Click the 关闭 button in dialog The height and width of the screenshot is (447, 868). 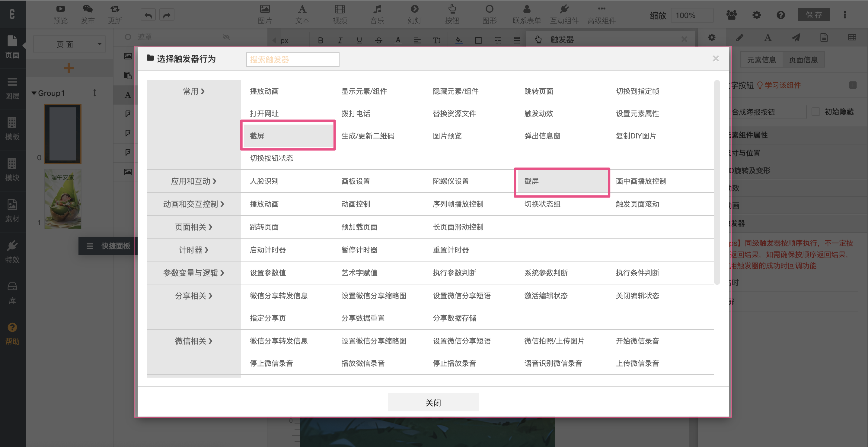point(433,403)
